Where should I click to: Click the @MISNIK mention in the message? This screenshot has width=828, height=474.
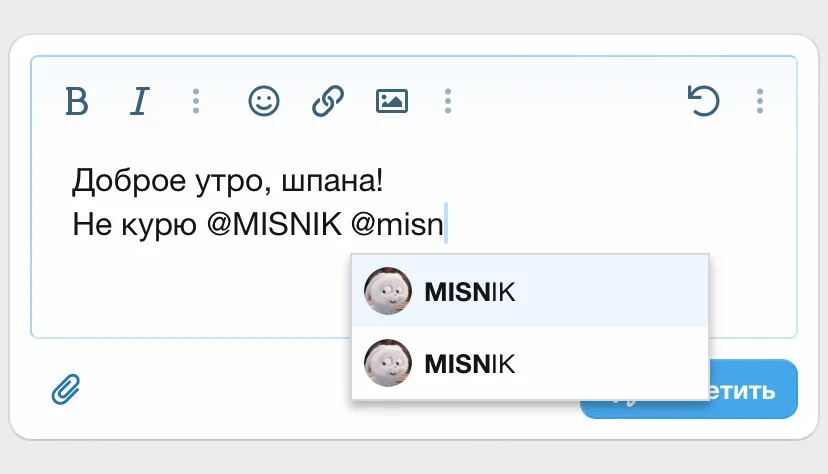[x=274, y=226]
